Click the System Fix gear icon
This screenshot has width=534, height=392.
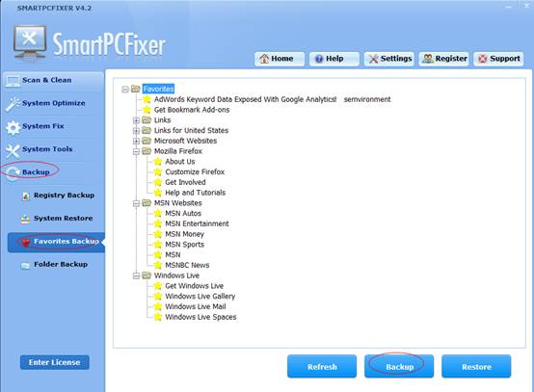click(x=13, y=128)
